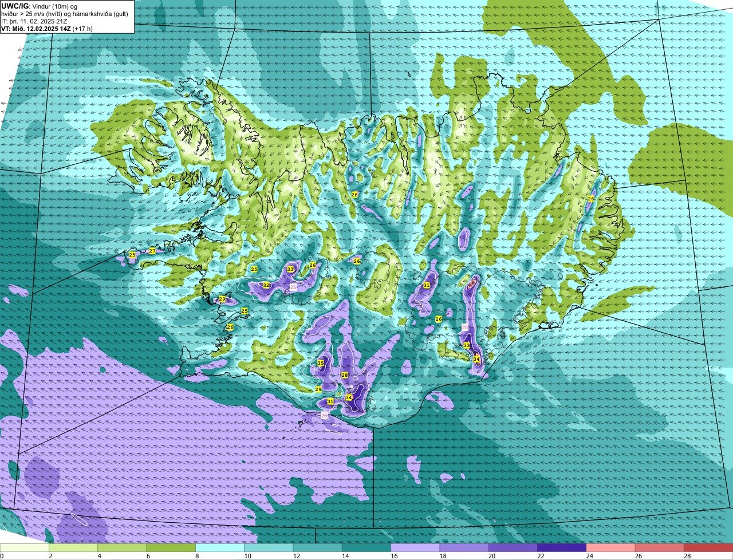
Task: Click the legend scale label '16'
Action: click(x=394, y=556)
